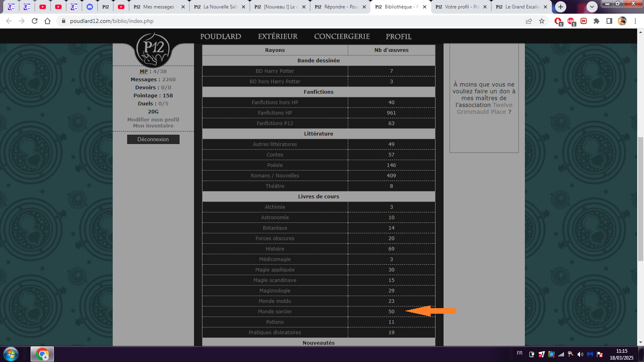Open the MP private messages link

click(x=144, y=72)
